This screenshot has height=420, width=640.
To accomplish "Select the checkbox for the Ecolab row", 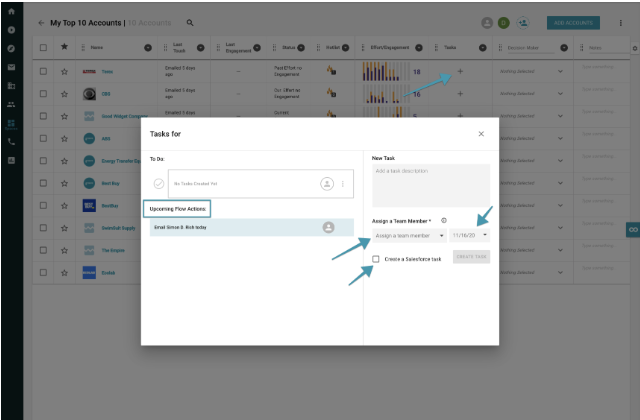I will (43, 272).
